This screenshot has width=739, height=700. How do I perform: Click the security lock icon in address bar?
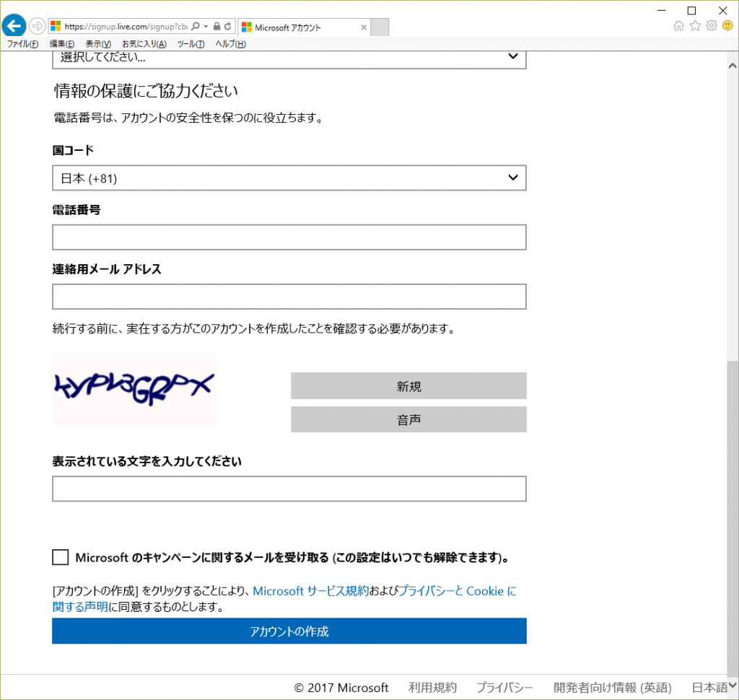point(217,27)
